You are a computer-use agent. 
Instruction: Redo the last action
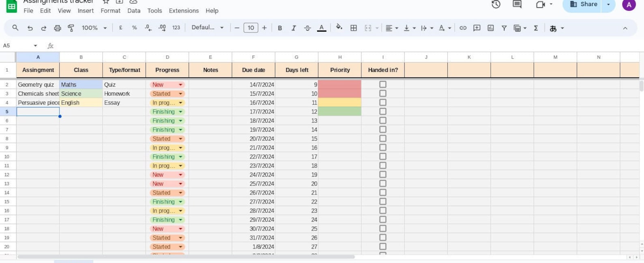[x=43, y=28]
